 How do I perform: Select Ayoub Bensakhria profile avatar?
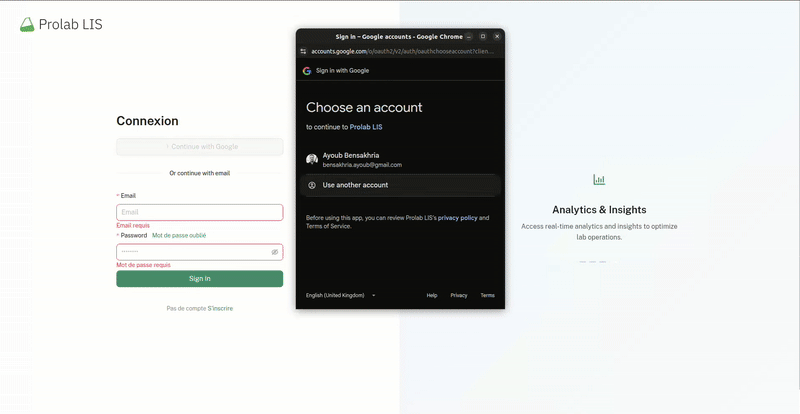coord(312,159)
